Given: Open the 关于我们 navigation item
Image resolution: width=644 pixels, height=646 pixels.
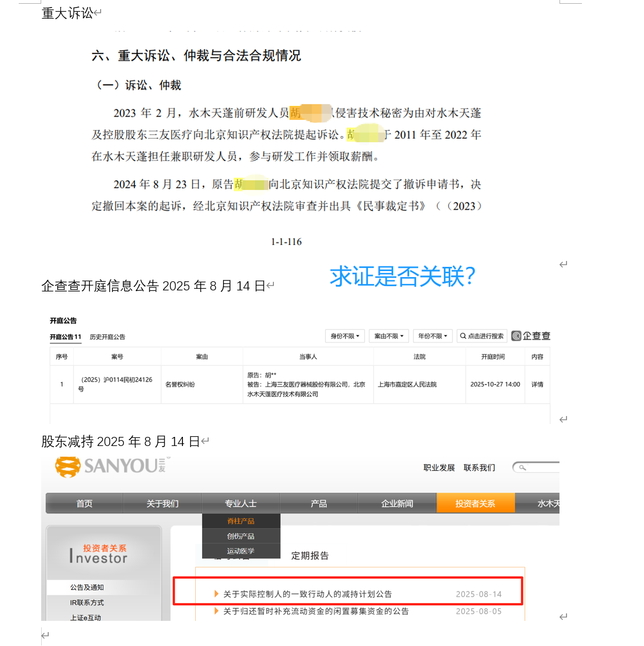Looking at the screenshot, I should point(163,503).
